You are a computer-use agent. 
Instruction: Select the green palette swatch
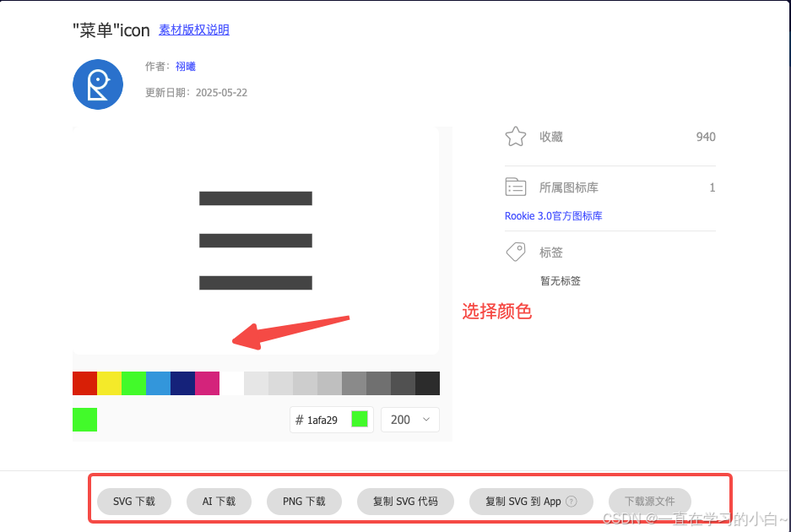133,383
